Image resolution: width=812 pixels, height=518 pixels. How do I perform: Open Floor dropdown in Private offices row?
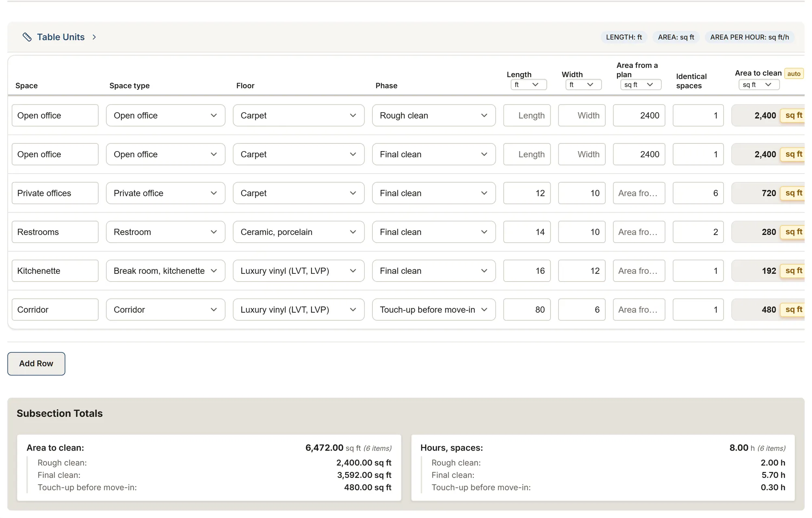pos(298,193)
